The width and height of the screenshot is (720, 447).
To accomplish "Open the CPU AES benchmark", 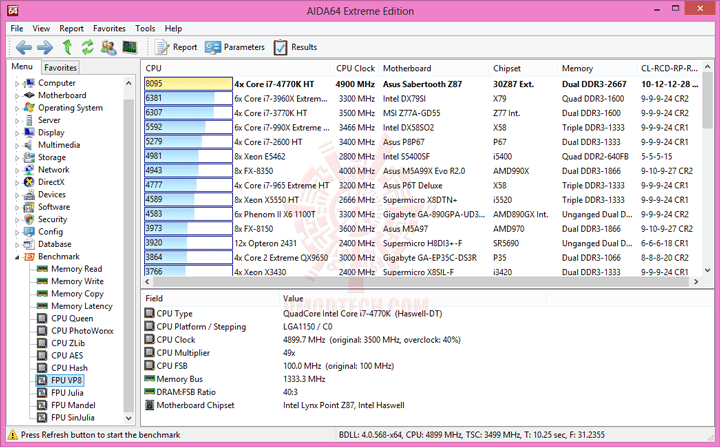I will 67,356.
